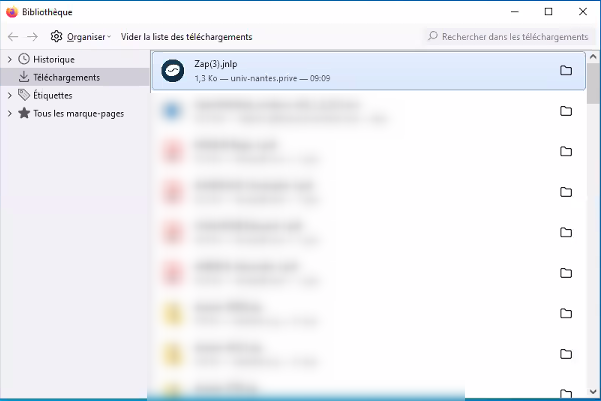
Task: Click the Étiquettes tag icon
Action: point(24,95)
